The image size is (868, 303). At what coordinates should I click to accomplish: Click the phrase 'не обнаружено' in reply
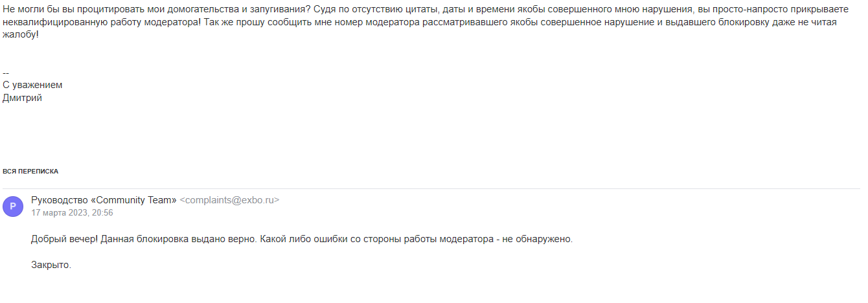point(539,239)
